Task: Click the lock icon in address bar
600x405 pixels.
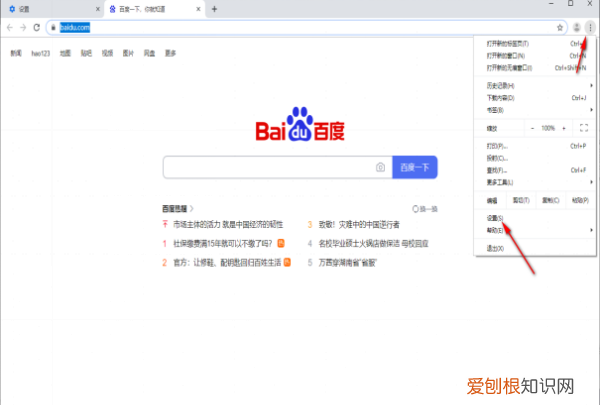Action: pos(53,28)
